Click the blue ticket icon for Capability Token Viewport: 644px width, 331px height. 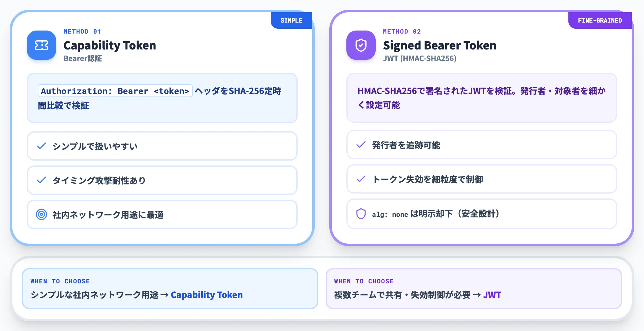coord(41,45)
